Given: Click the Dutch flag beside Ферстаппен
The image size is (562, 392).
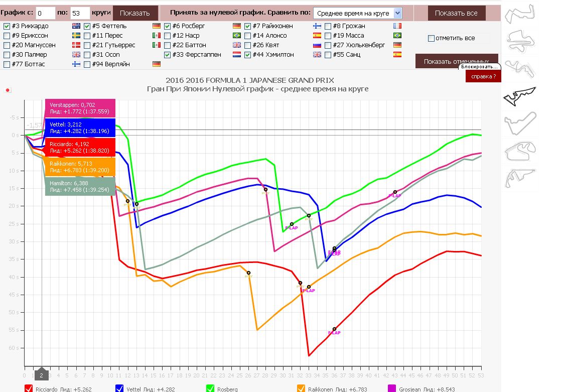Looking at the screenshot, I should (236, 55).
